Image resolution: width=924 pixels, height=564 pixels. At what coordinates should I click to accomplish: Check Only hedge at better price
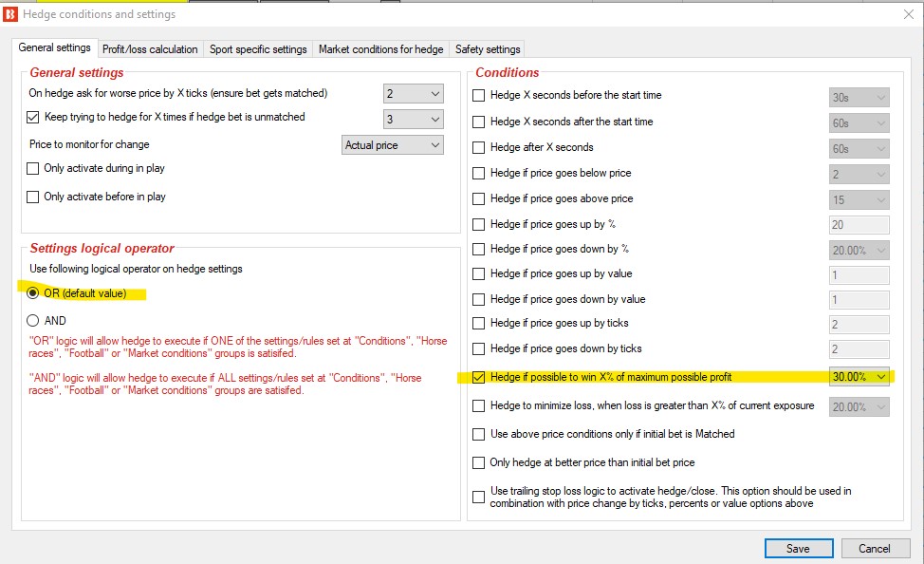(x=479, y=463)
